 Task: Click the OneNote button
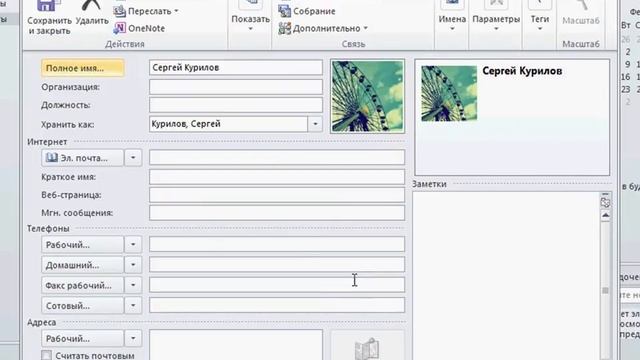pyautogui.click(x=140, y=28)
